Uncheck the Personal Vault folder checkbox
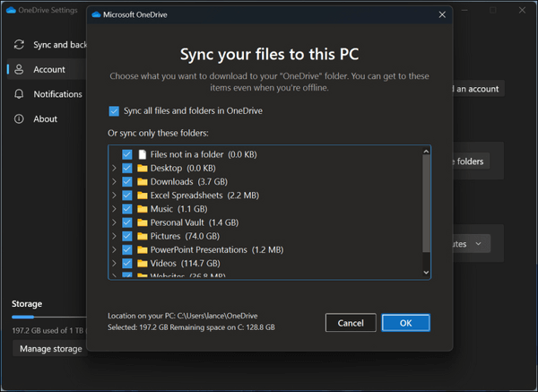This screenshot has width=538, height=392. point(127,222)
